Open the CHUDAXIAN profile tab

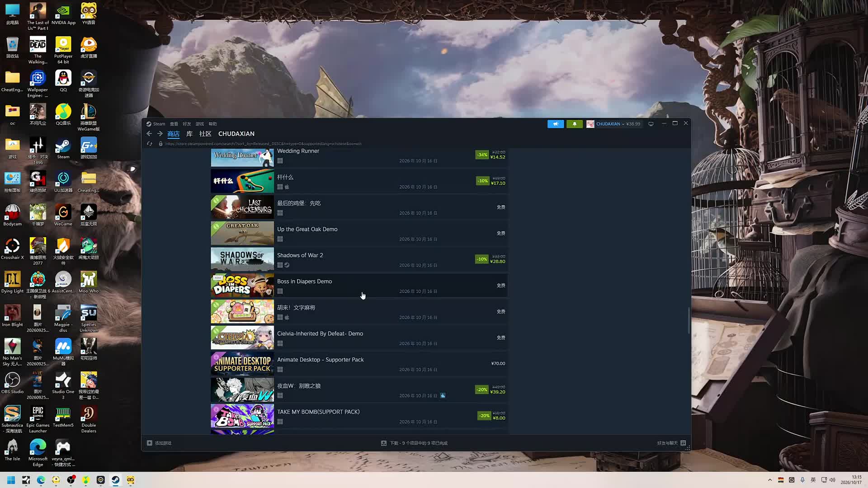pos(236,134)
